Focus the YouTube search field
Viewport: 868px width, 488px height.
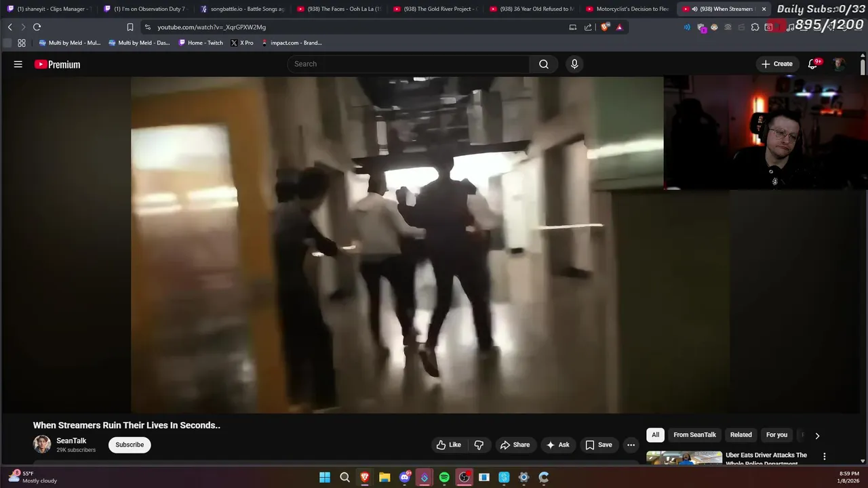coord(409,64)
